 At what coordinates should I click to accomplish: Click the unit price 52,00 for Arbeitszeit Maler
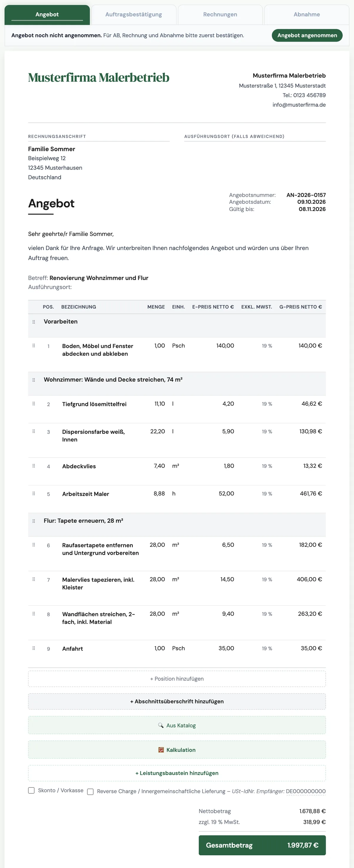pyautogui.click(x=226, y=493)
